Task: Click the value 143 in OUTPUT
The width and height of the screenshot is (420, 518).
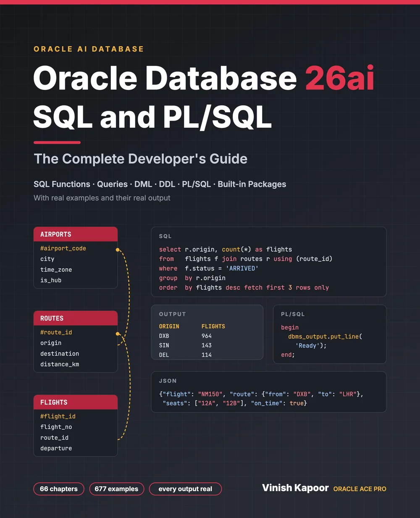Action: point(207,345)
